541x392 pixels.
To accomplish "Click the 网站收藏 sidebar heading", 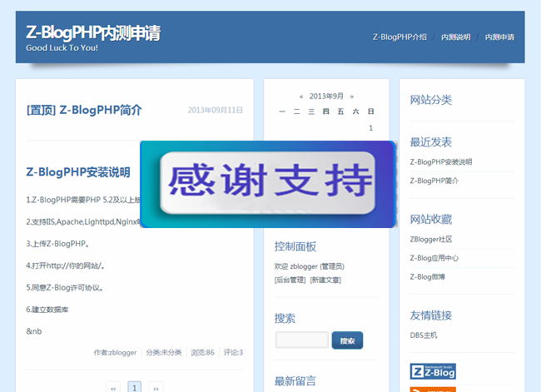I will click(431, 219).
